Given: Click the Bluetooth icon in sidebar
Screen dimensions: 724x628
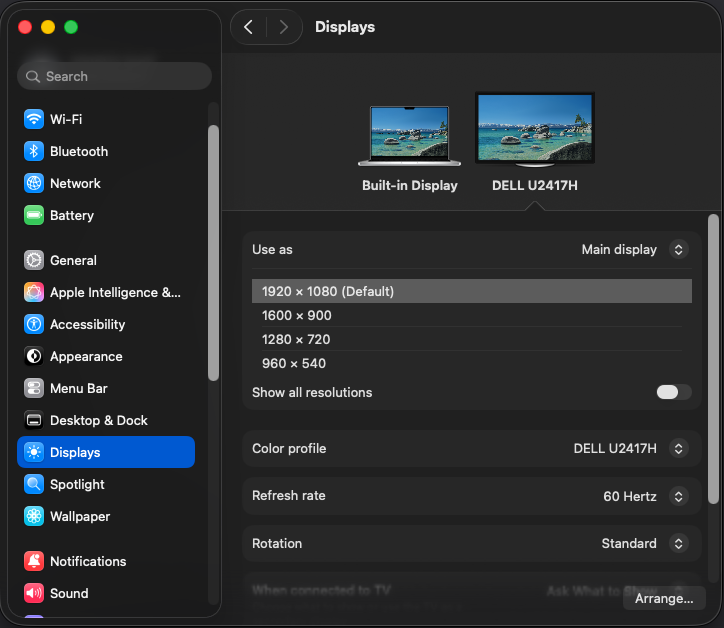Looking at the screenshot, I should point(34,151).
